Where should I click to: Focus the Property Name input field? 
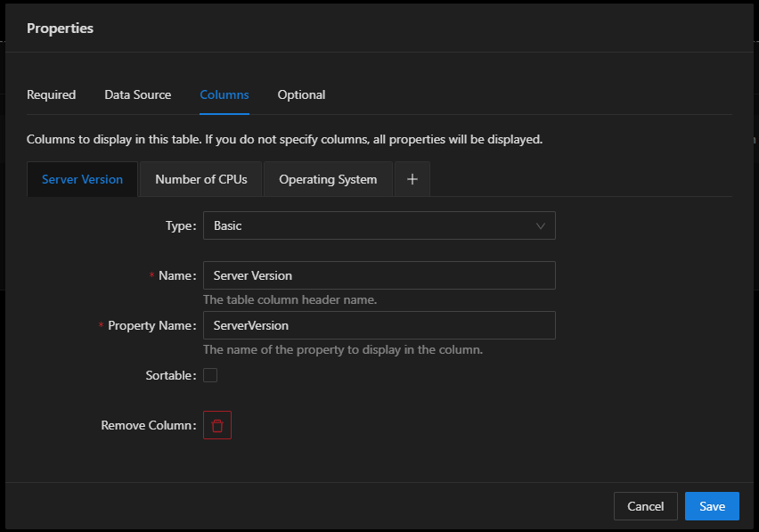point(379,325)
